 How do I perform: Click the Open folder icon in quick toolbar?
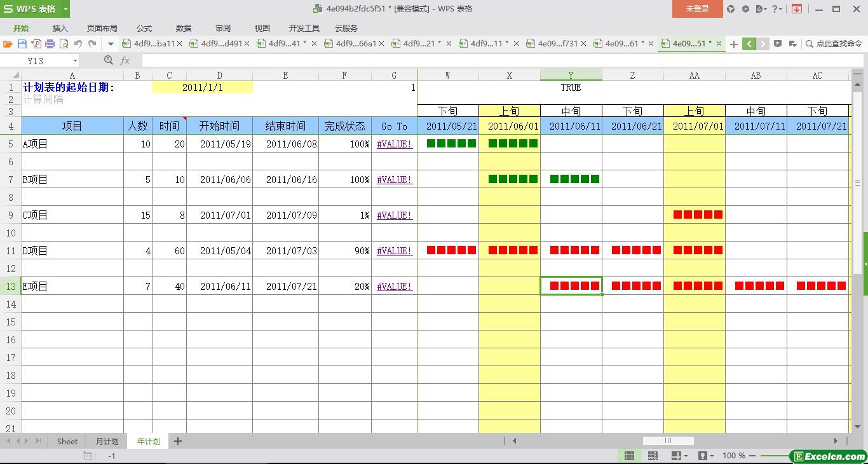[8, 44]
